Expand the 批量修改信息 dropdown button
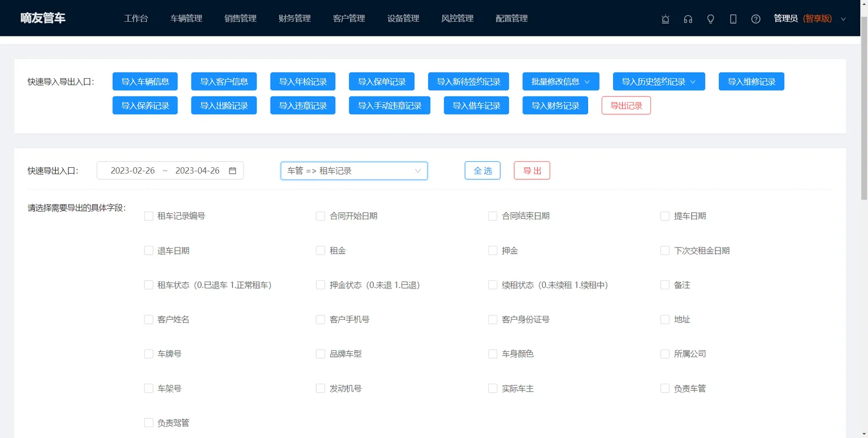The width and height of the screenshot is (868, 438). tap(561, 81)
